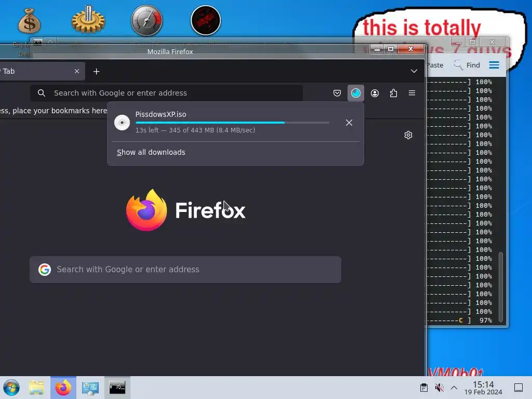The width and height of the screenshot is (532, 399).
Task: Click the PissdowsXP.iso download progress bar
Action: coord(232,123)
